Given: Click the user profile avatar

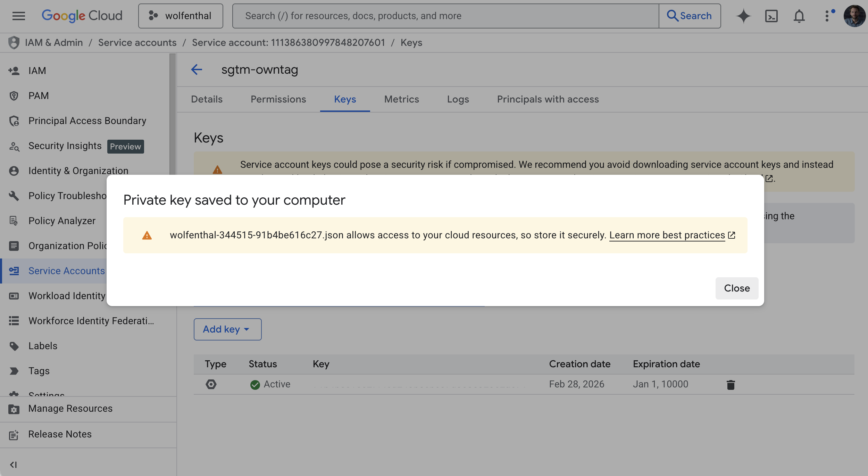Looking at the screenshot, I should pos(854,16).
